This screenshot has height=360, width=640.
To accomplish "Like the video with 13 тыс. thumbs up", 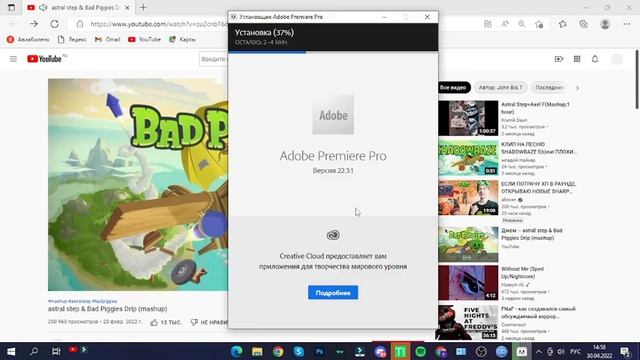I will (x=165, y=322).
